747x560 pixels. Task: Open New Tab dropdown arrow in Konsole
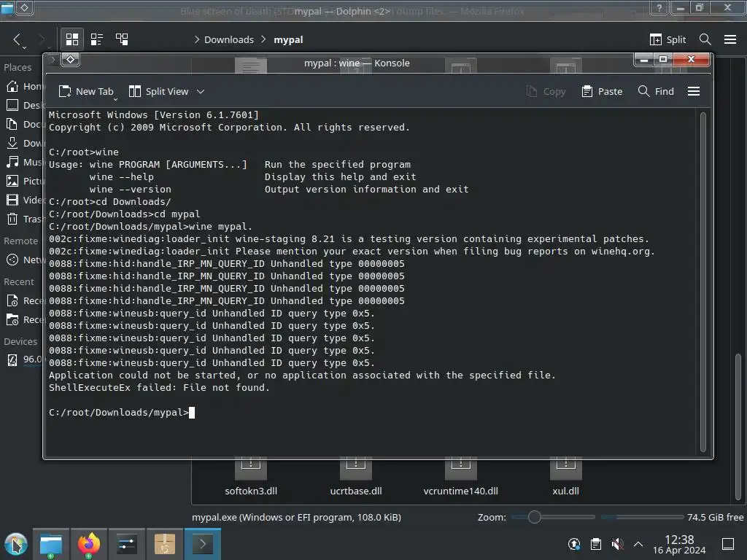(x=115, y=99)
